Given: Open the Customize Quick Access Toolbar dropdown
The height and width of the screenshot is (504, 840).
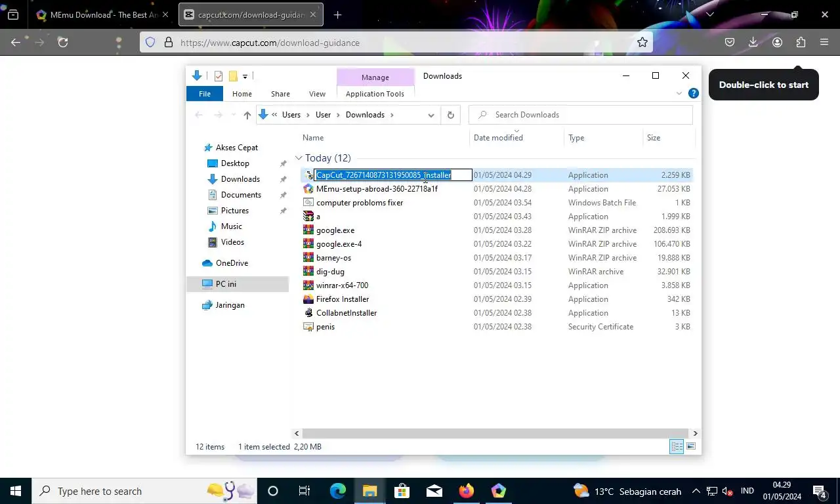Looking at the screenshot, I should [245, 77].
